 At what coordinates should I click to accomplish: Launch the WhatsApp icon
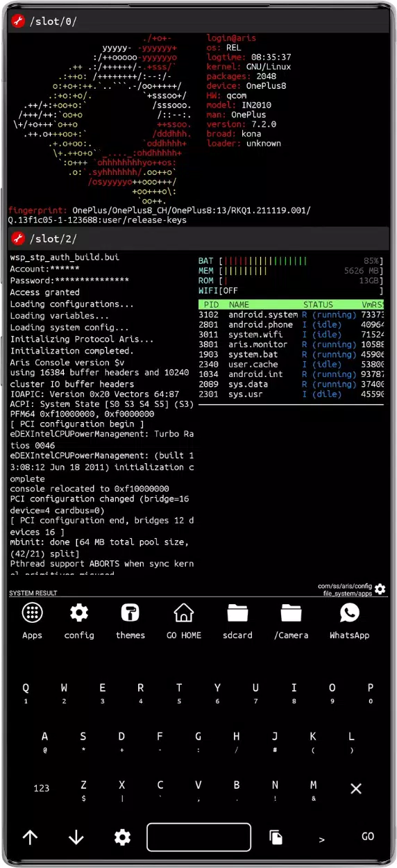[349, 612]
